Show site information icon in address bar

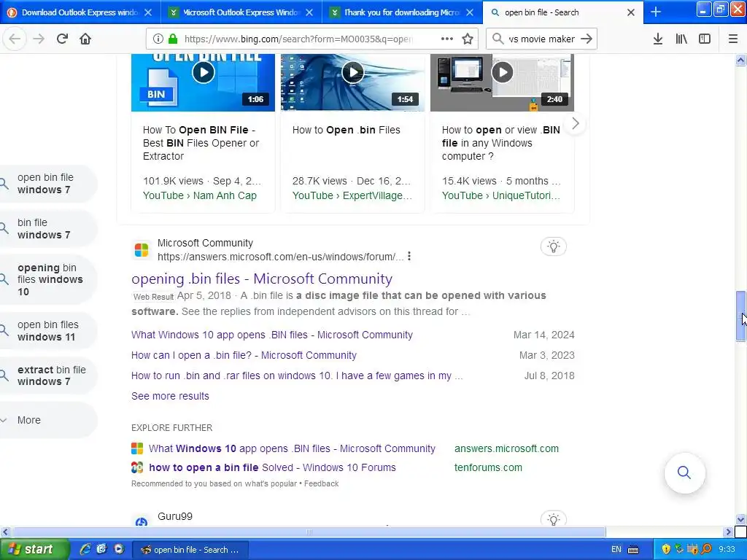point(158,39)
